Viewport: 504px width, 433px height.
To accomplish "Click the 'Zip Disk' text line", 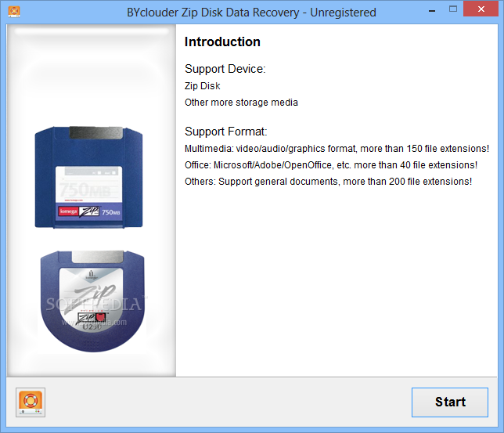I will click(x=202, y=86).
